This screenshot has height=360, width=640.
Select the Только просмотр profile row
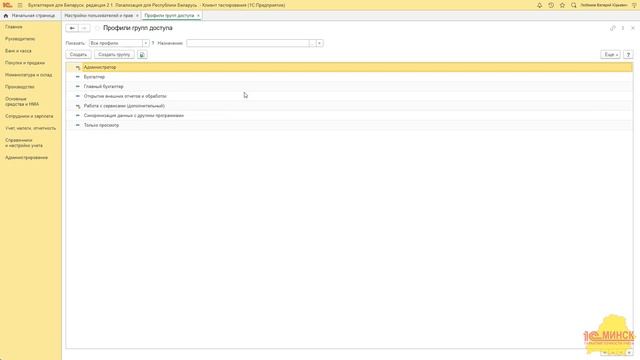(349, 125)
